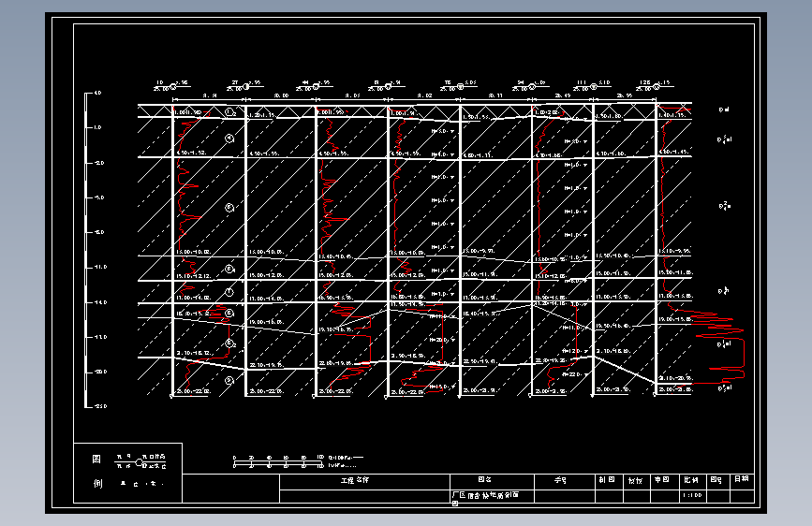Click the 图名 title block header
Viewport: 812px width, 526px height.
[x=485, y=480]
